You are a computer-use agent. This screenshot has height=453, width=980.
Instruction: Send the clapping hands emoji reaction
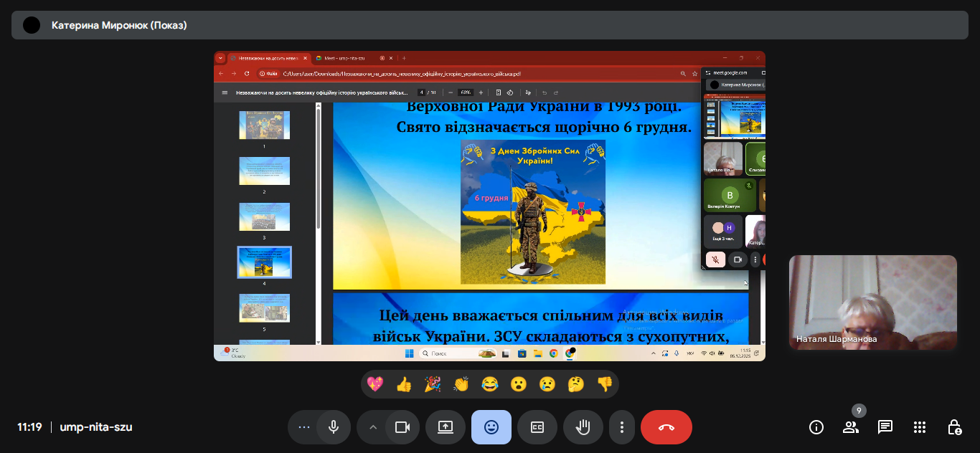coord(461,384)
